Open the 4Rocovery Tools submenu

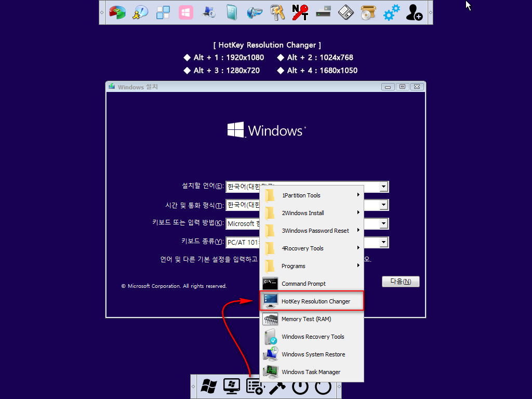pyautogui.click(x=312, y=248)
